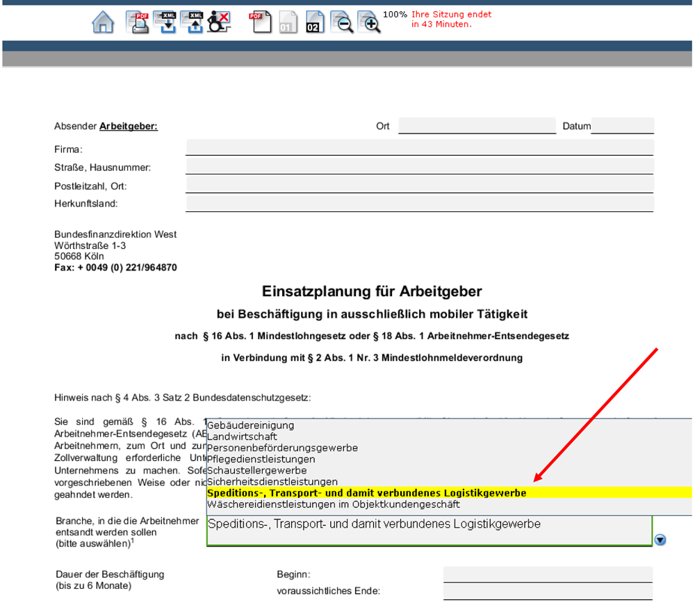Zoom in with the plus magnifier

(368, 23)
